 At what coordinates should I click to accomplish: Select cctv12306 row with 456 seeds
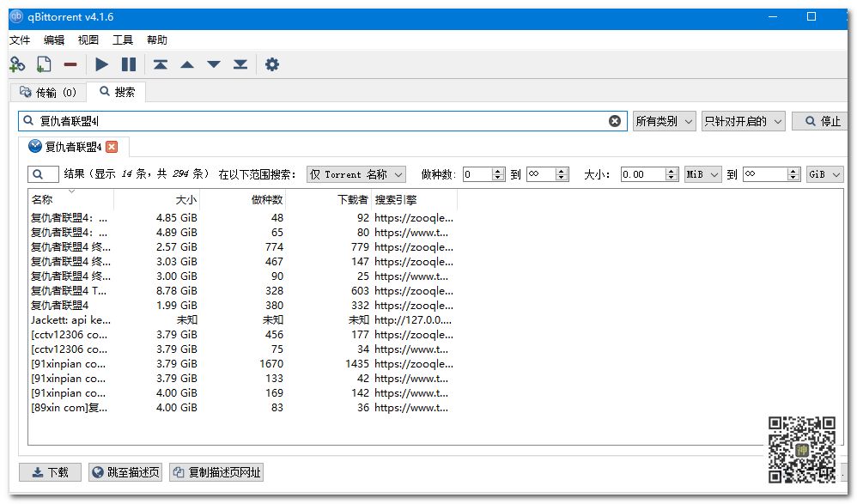click(243, 335)
